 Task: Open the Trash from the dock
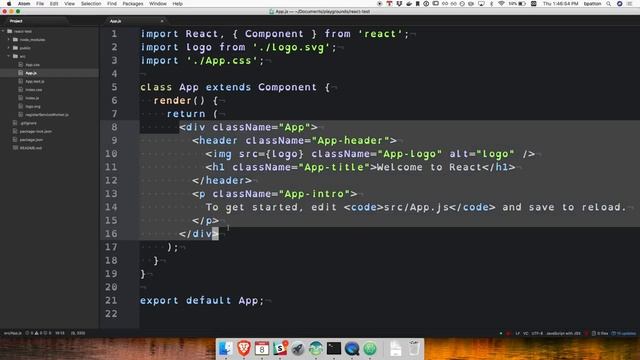(413, 349)
